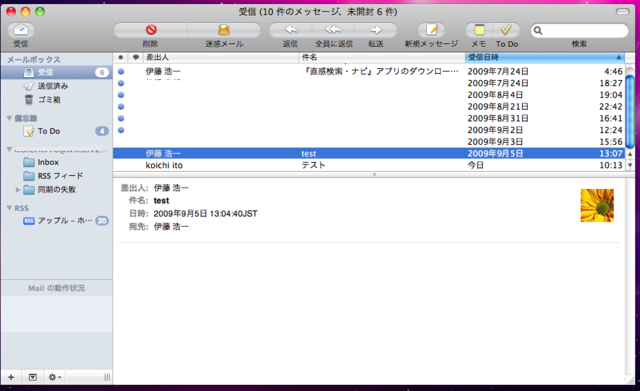Viewport: 640px width, 391px height.
Task: Click the Mail の動作状況 activity header
Action: (x=56, y=288)
